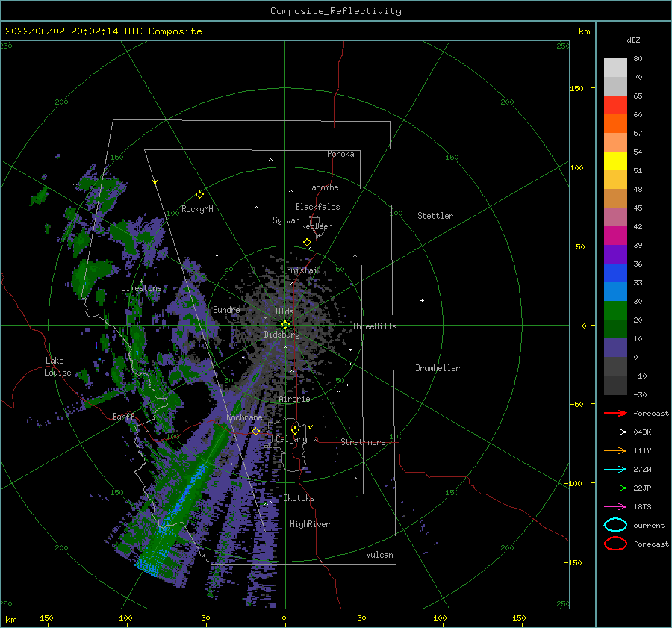The height and width of the screenshot is (628, 672).
Task: Click the cyan current ellipse in legend
Action: pos(615,525)
